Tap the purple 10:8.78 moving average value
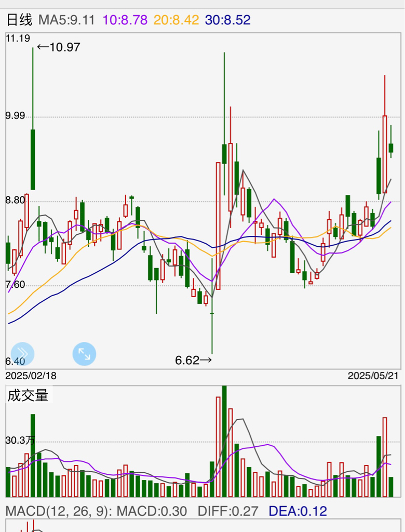 125,20
